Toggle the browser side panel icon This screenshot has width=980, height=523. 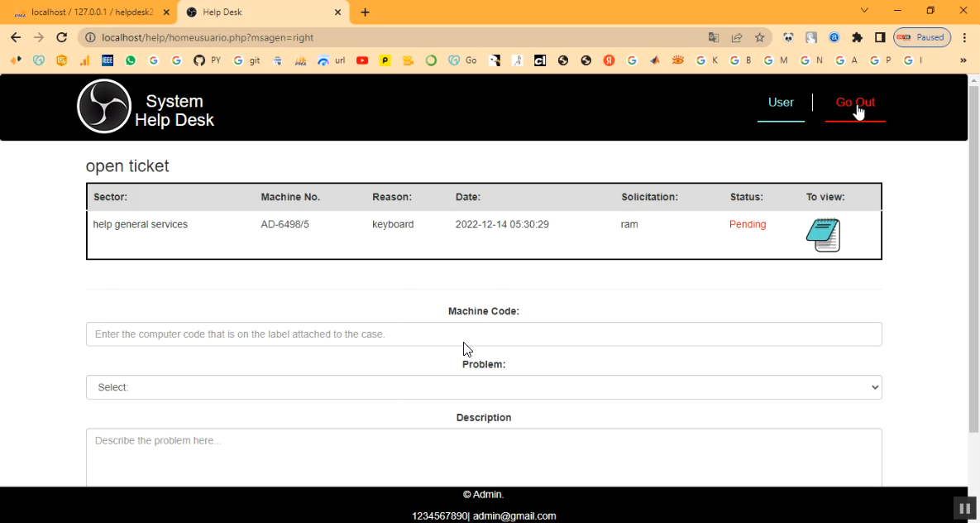pos(880,37)
